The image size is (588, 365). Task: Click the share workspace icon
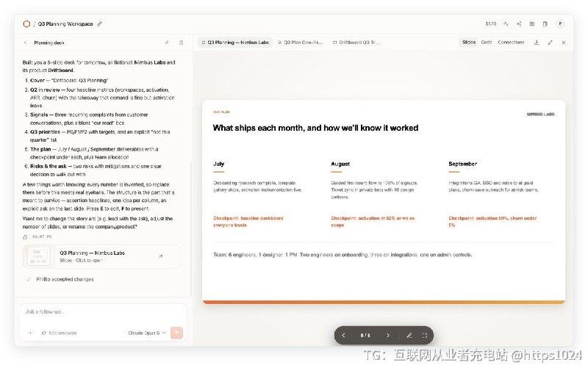pos(519,24)
